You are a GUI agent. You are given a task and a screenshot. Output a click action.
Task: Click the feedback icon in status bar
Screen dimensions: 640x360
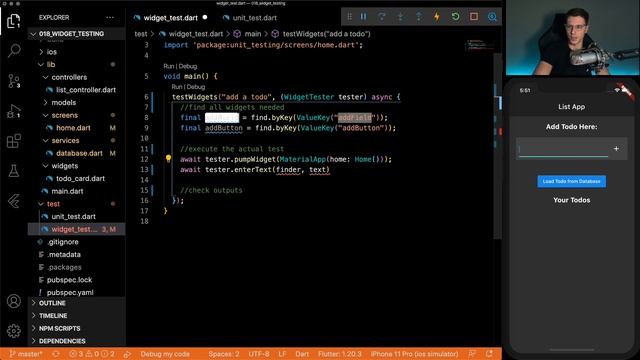click(472, 354)
